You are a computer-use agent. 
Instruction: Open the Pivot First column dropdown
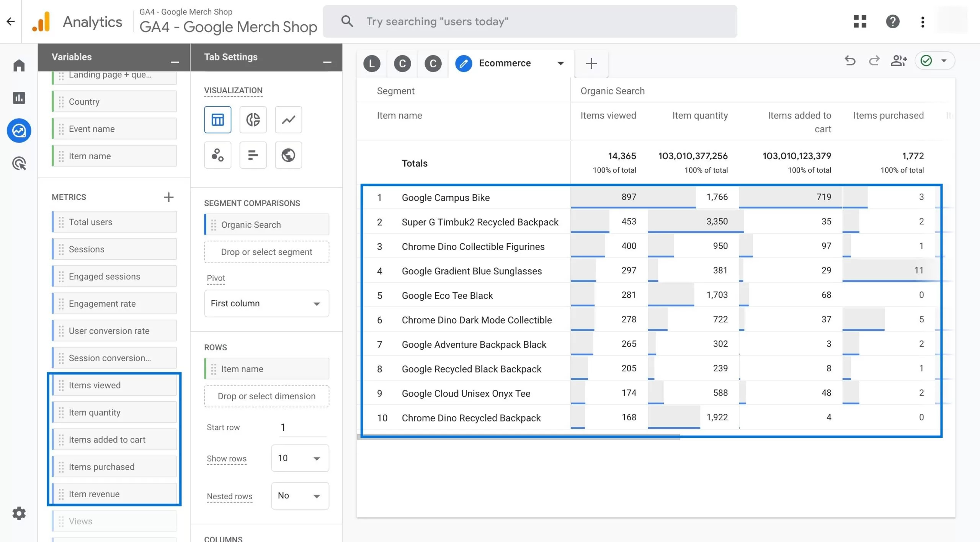[266, 303]
